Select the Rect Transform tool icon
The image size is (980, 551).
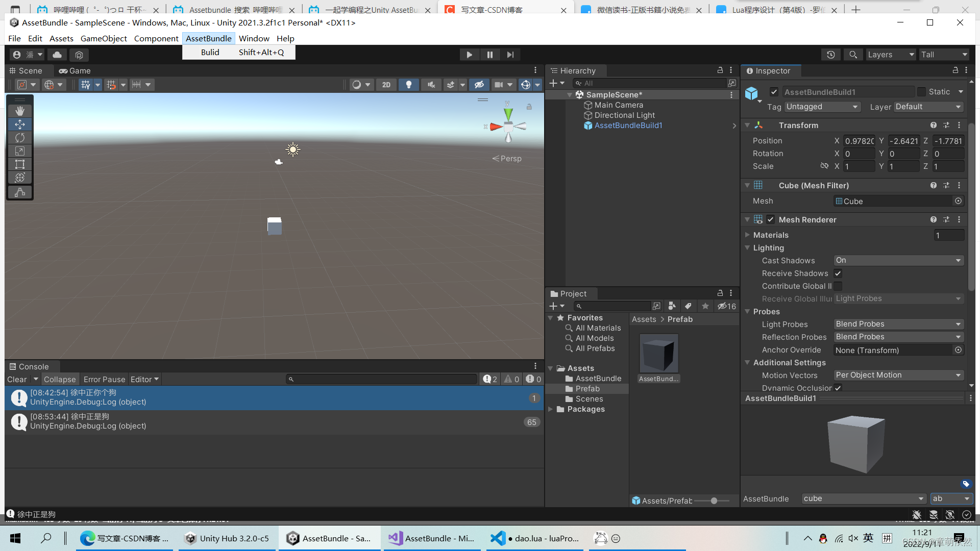(19, 164)
